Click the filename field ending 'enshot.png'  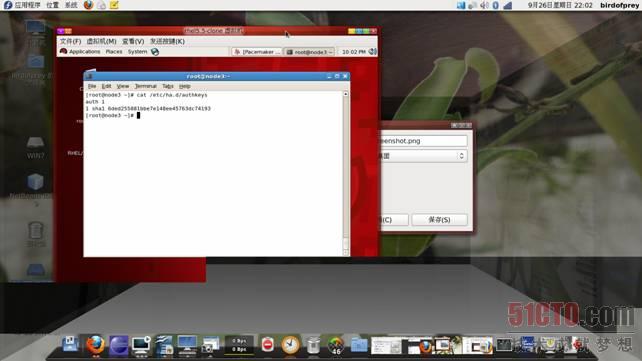[424, 141]
